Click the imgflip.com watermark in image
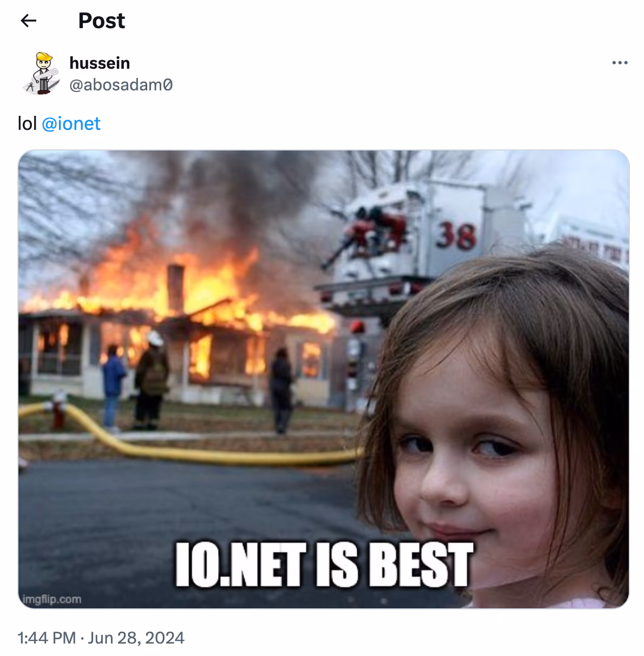The height and width of the screenshot is (656, 644). (51, 599)
